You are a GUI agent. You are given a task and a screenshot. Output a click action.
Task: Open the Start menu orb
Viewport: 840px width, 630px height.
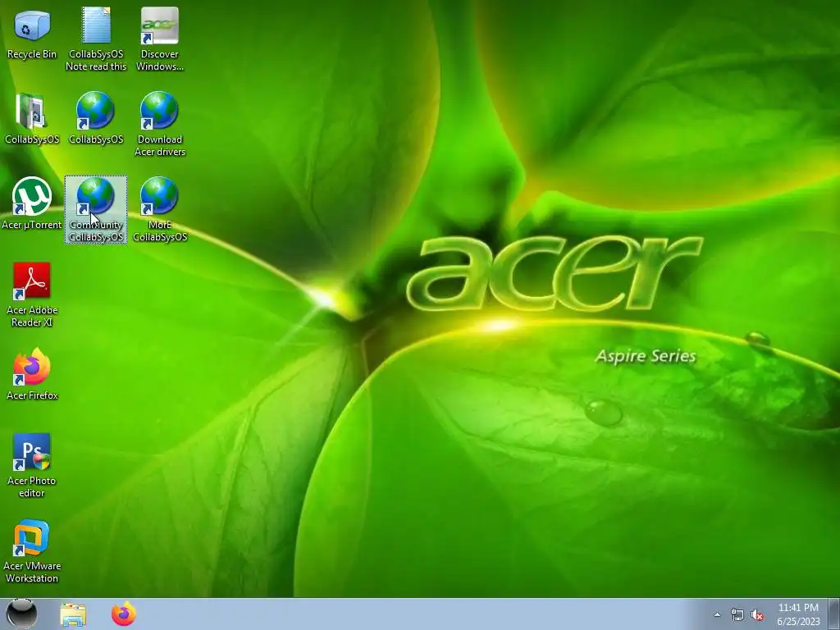click(x=21, y=614)
